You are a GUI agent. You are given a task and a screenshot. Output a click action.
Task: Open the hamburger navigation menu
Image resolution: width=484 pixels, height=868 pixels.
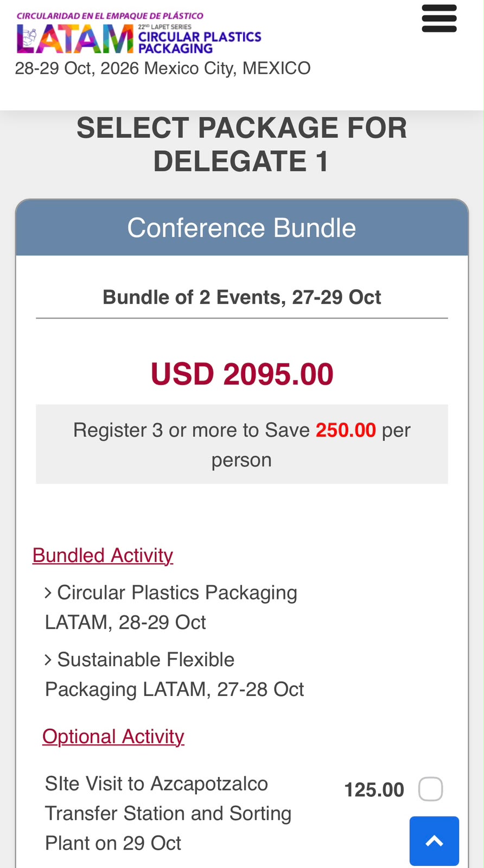point(439,18)
